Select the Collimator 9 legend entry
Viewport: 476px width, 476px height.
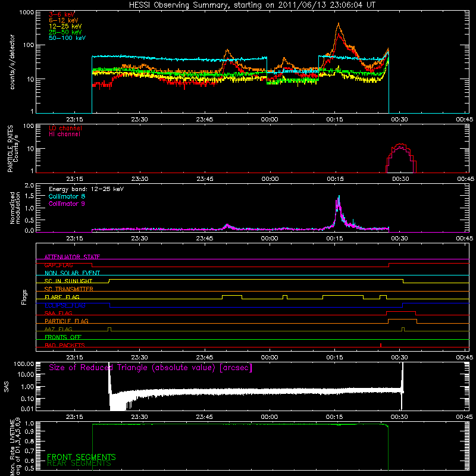pyautogui.click(x=67, y=203)
